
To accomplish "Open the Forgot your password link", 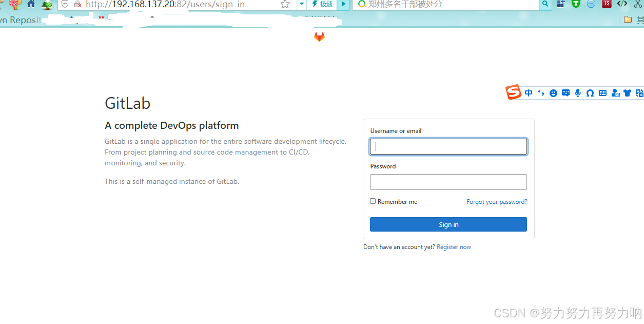I will coord(497,202).
